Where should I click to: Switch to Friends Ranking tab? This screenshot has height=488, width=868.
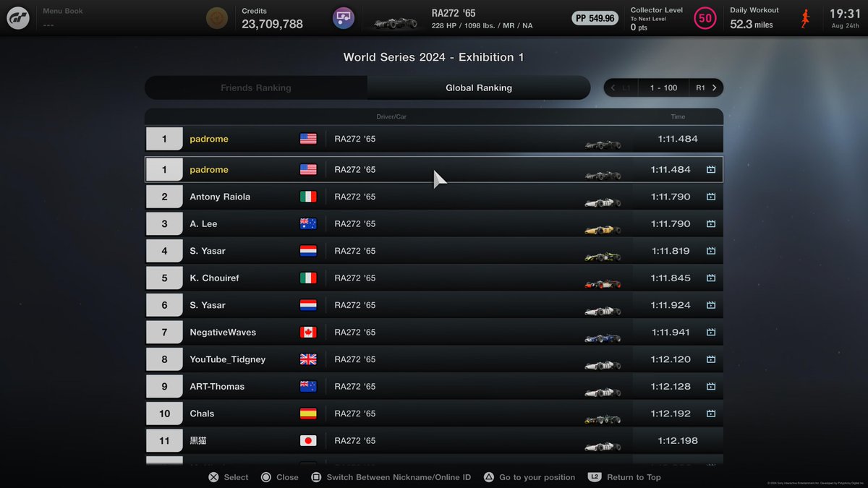[x=256, y=87]
